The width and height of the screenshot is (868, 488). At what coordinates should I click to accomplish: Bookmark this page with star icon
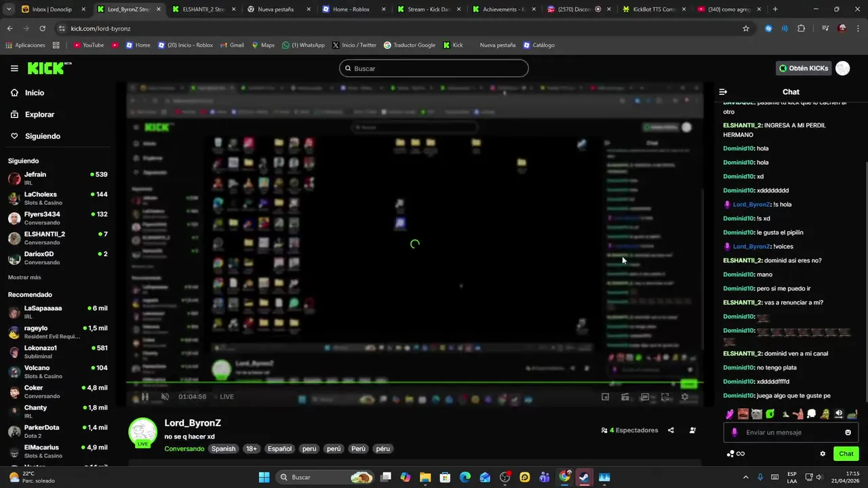point(746,28)
